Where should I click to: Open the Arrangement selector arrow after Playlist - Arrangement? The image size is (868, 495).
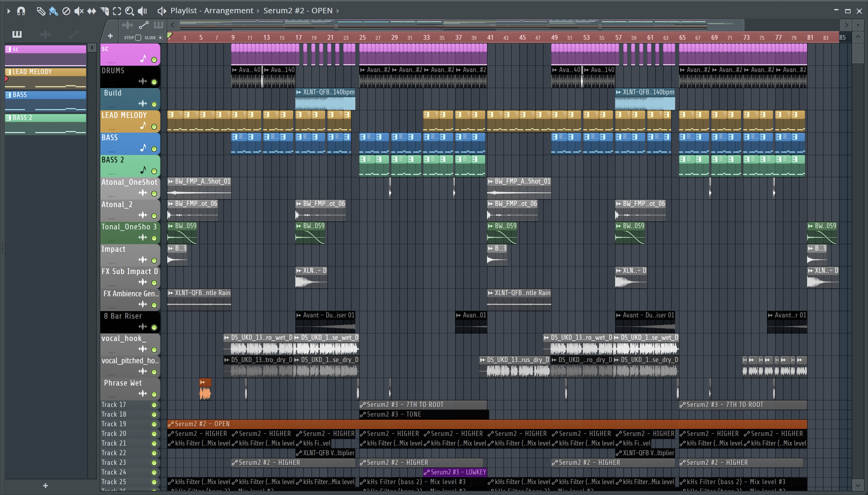pos(258,11)
